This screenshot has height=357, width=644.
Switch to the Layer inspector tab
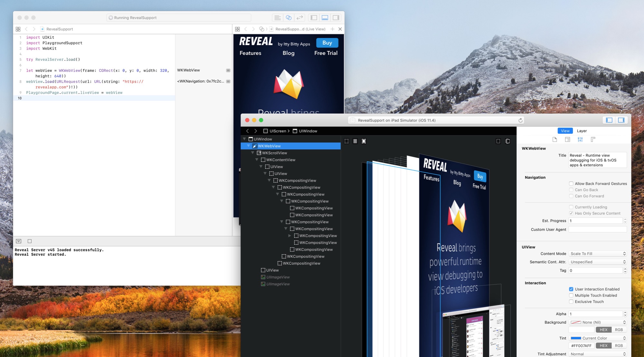click(582, 131)
